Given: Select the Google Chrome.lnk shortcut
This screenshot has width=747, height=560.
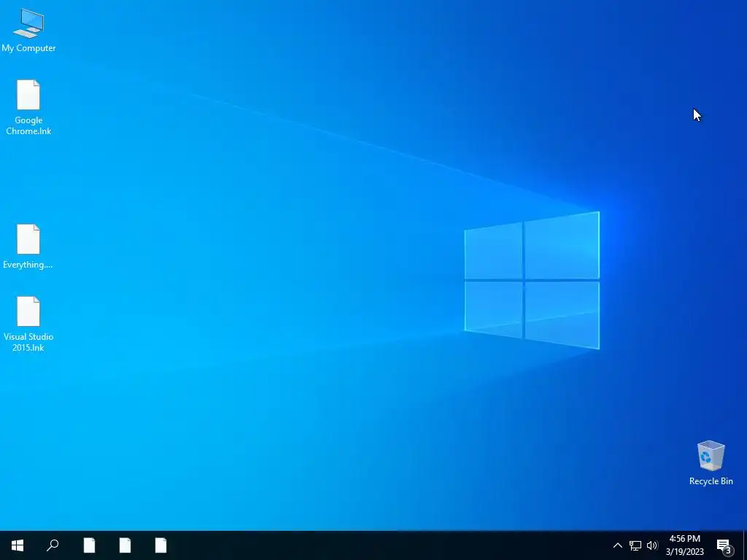Looking at the screenshot, I should [28, 108].
